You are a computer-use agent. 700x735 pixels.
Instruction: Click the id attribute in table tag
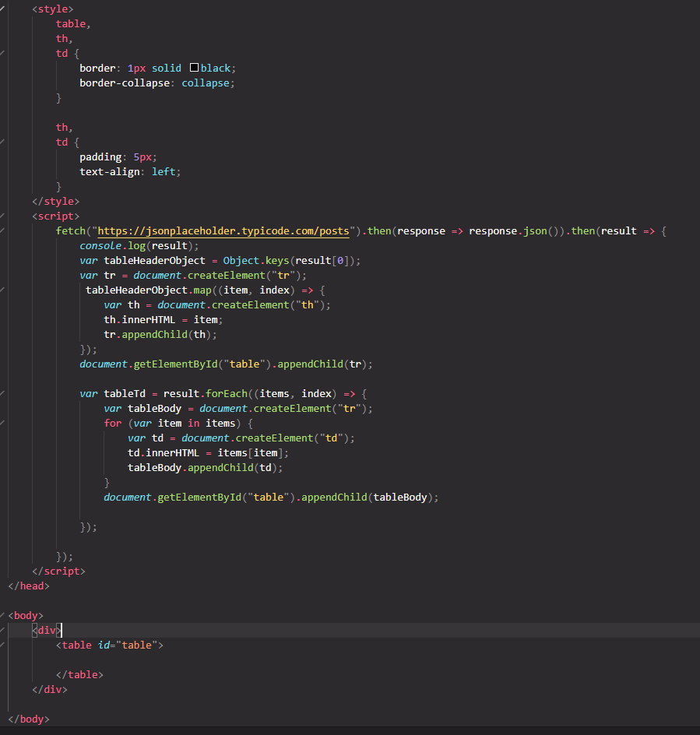(x=104, y=645)
